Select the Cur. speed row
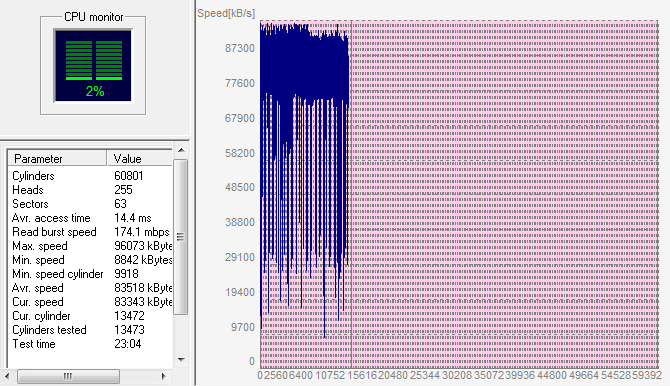 pos(90,302)
